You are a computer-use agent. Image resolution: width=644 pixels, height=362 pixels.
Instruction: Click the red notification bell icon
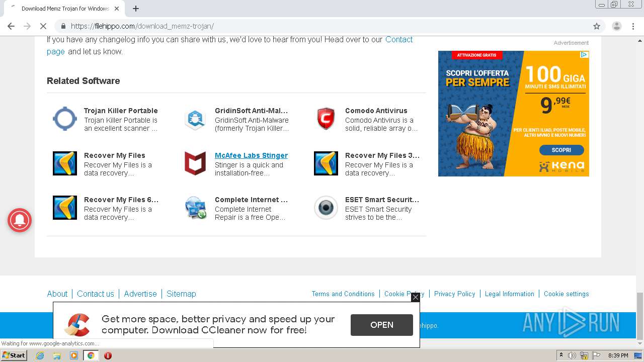click(x=20, y=220)
